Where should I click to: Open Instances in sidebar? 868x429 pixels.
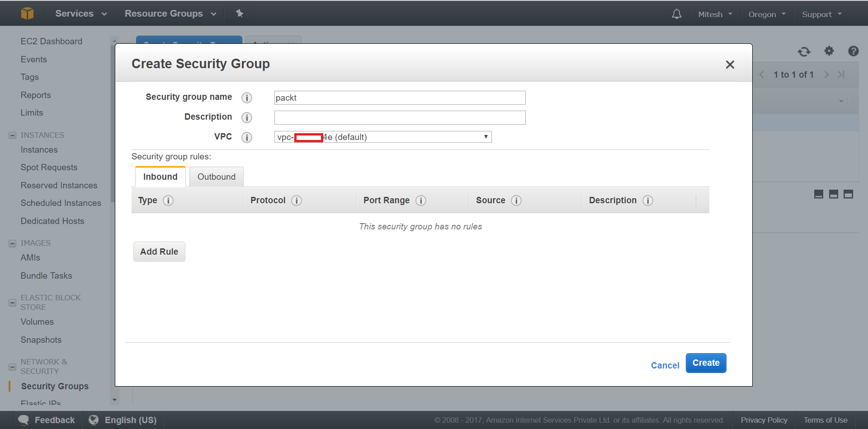(x=39, y=149)
